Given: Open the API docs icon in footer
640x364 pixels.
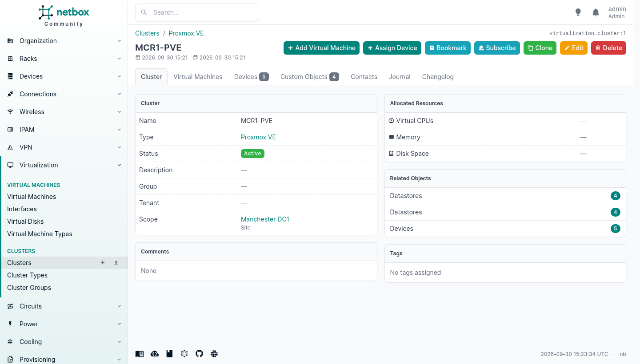Looking at the screenshot, I should pos(169,354).
